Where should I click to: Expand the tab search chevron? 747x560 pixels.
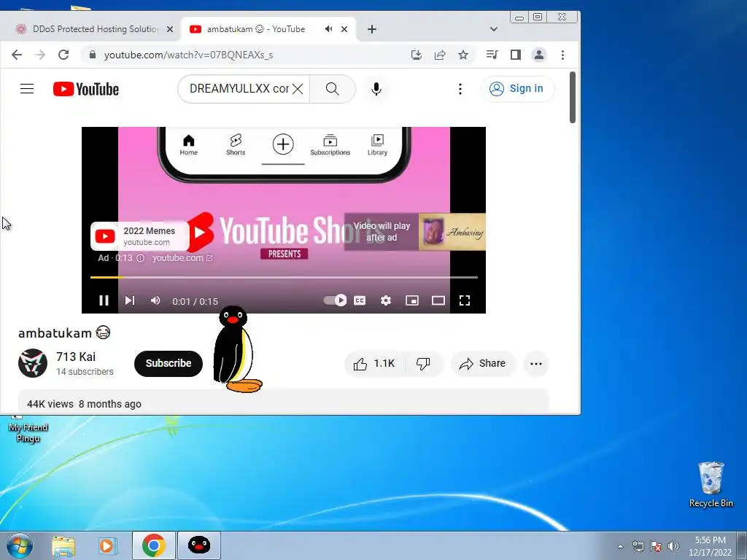pyautogui.click(x=494, y=29)
